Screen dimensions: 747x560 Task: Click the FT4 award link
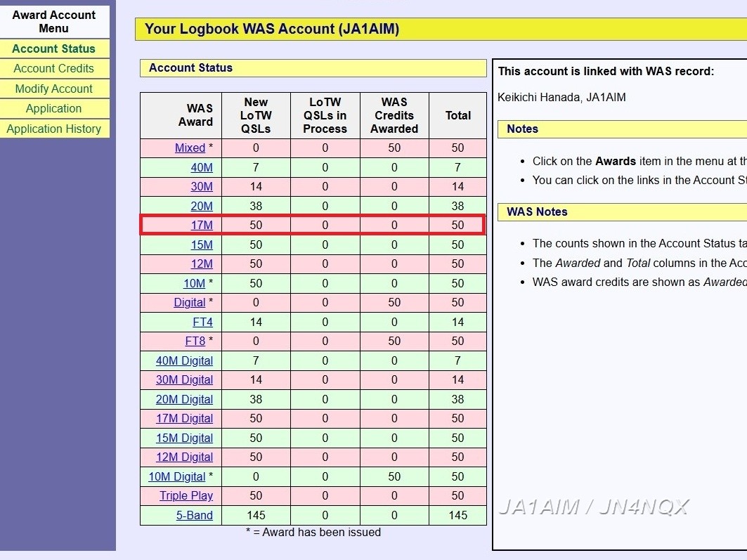(x=202, y=322)
